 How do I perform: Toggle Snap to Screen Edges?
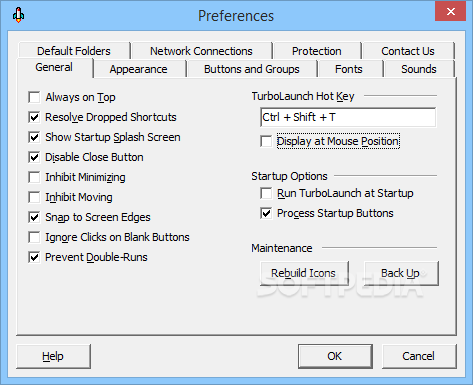tap(34, 217)
